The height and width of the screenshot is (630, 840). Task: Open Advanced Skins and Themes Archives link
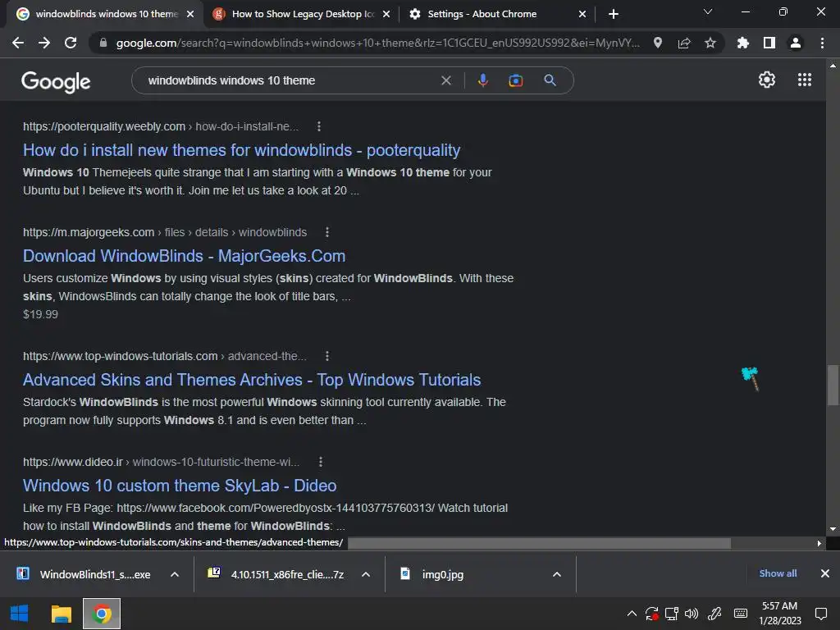252,380
